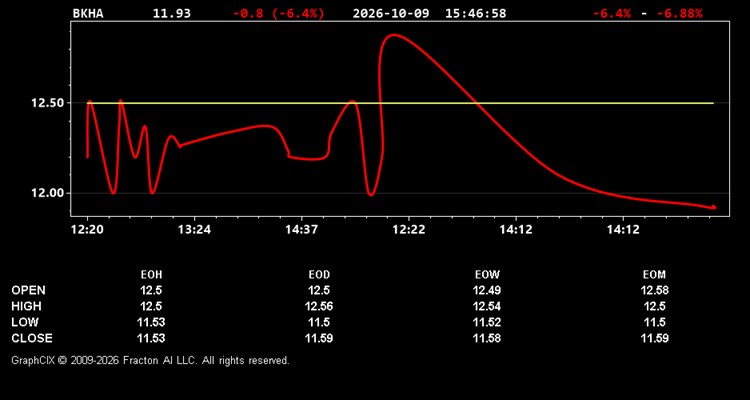Click the EOW high value 12.54

pyautogui.click(x=487, y=306)
